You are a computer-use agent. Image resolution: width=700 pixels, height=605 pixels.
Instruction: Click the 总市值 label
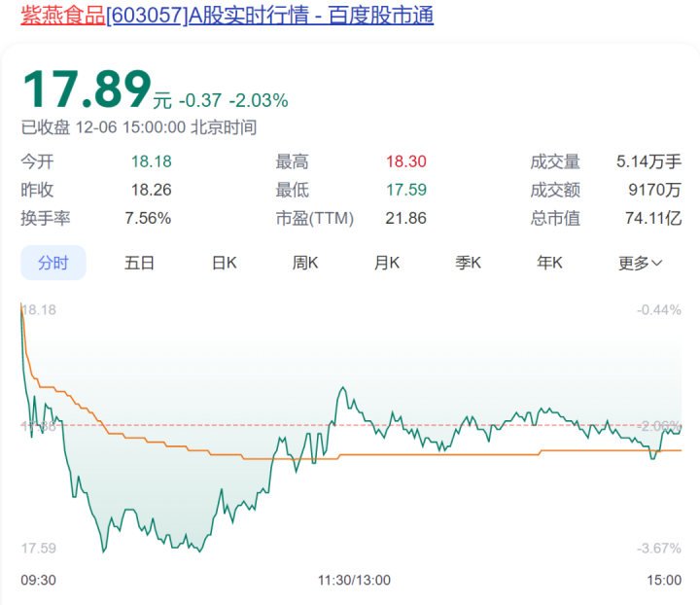(555, 218)
